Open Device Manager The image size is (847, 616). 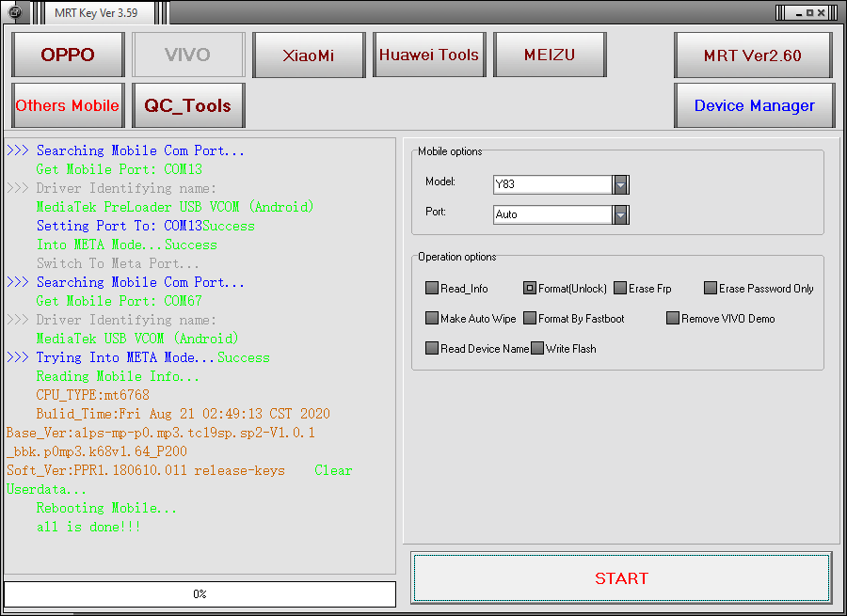754,105
